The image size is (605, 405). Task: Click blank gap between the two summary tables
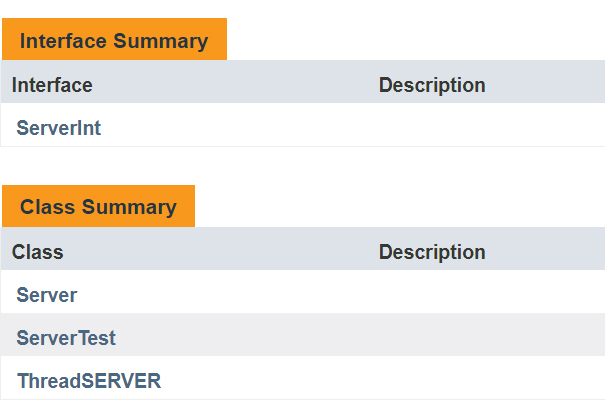[302, 166]
